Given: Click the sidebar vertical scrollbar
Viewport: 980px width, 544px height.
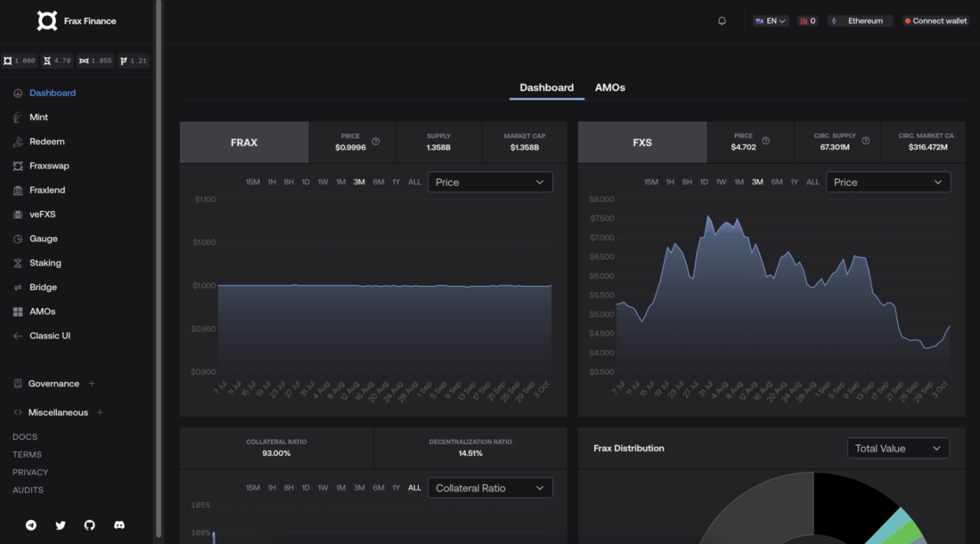Looking at the screenshot, I should 158,268.
